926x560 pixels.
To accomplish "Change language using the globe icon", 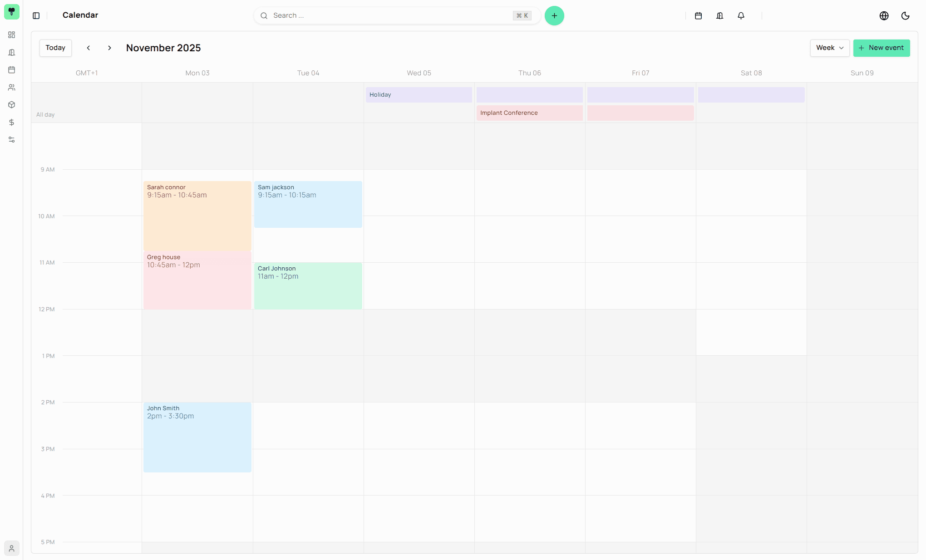I will click(x=884, y=15).
